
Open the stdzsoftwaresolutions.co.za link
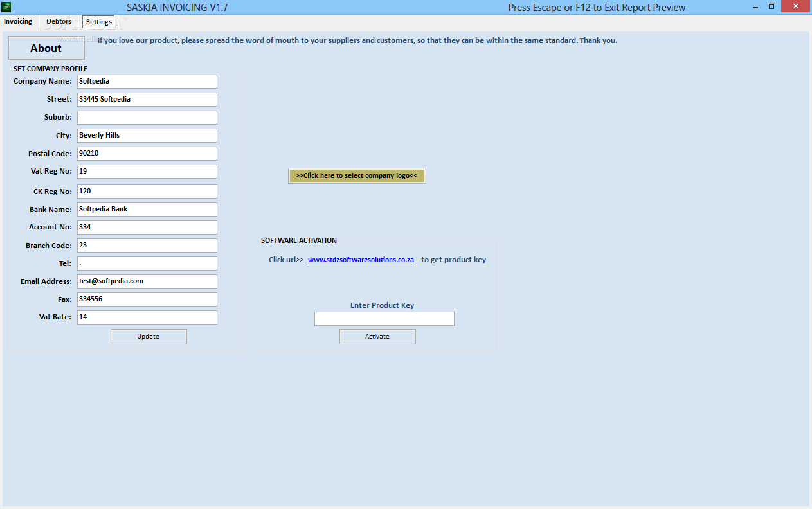[x=361, y=260]
